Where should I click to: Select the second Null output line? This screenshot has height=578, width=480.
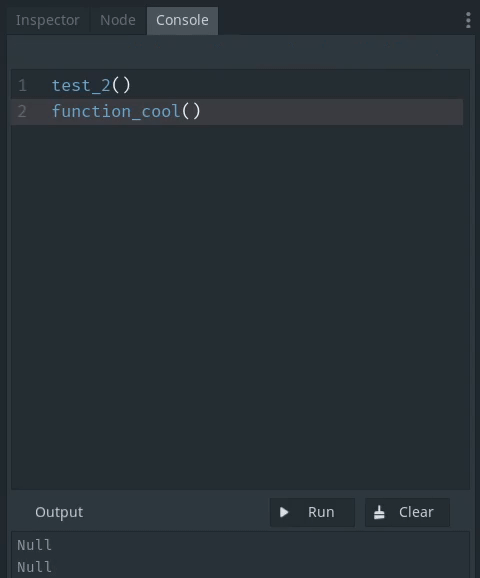pos(34,567)
